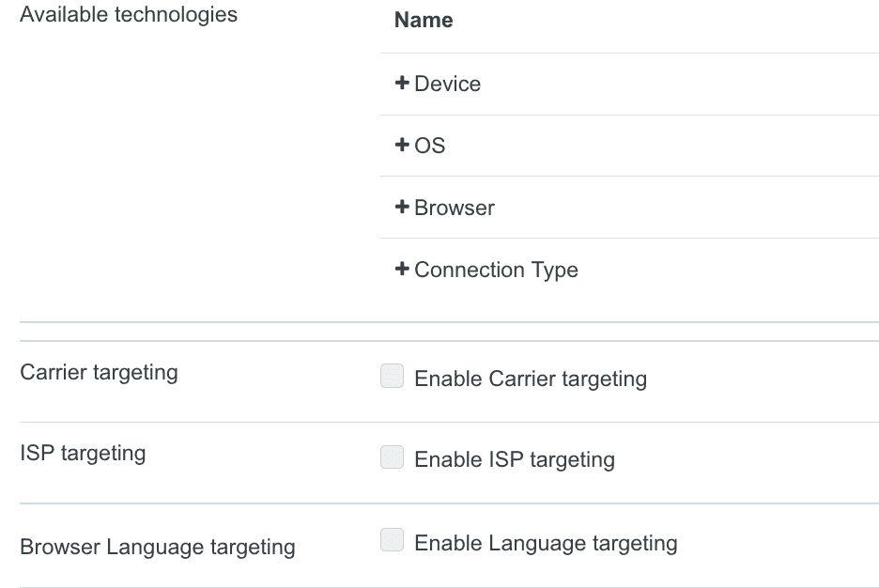Viewport: 879px width, 588px height.
Task: Open the Browser technology row label
Action: (455, 208)
